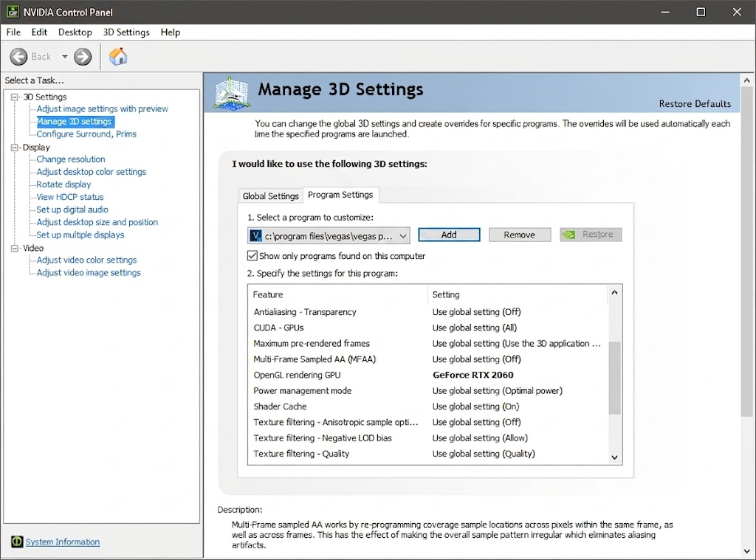
Task: Open Adjust desktop color settings
Action: (91, 172)
